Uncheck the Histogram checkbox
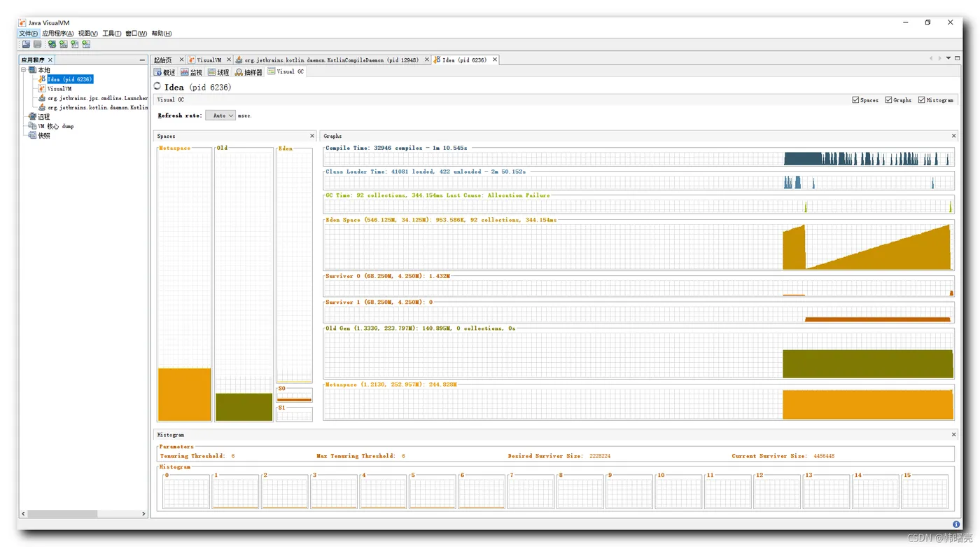This screenshot has height=547, width=980. (921, 100)
